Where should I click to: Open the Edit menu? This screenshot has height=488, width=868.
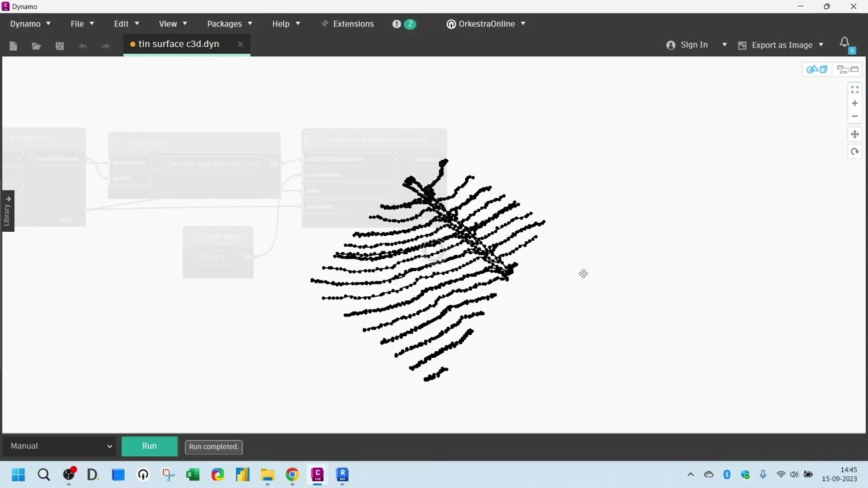coord(127,24)
